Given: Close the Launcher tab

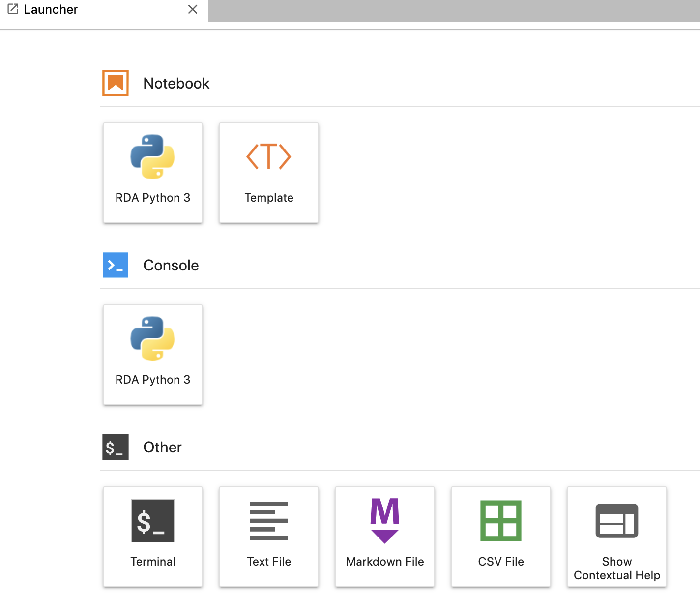Looking at the screenshot, I should click(x=192, y=9).
